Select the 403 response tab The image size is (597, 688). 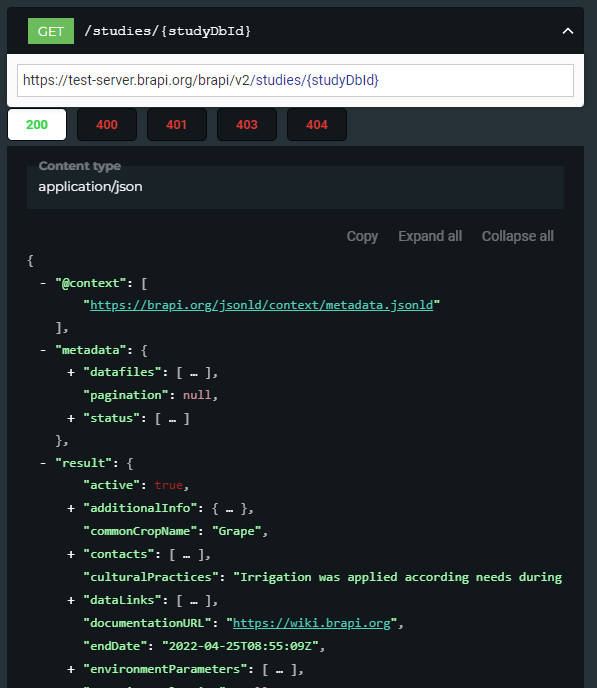click(247, 125)
